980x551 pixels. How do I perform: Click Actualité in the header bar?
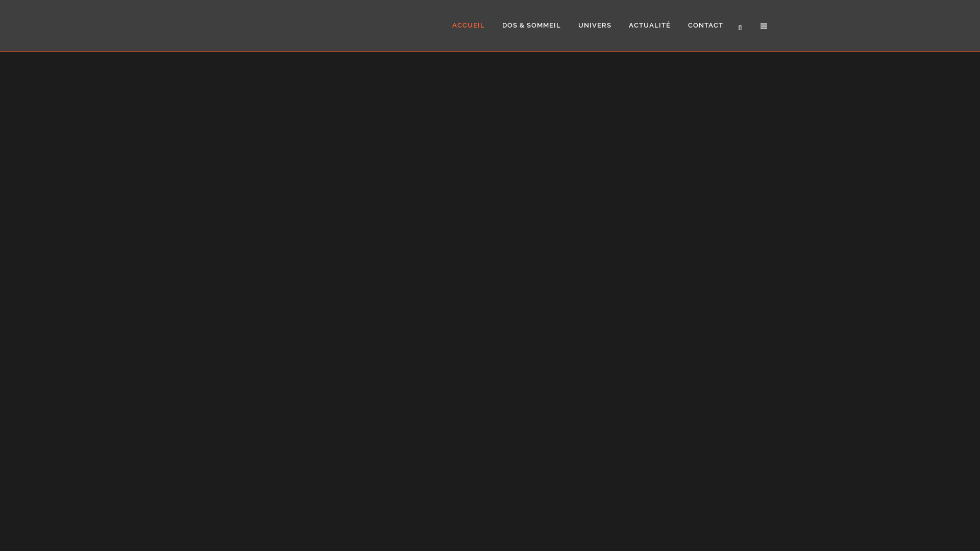click(649, 26)
